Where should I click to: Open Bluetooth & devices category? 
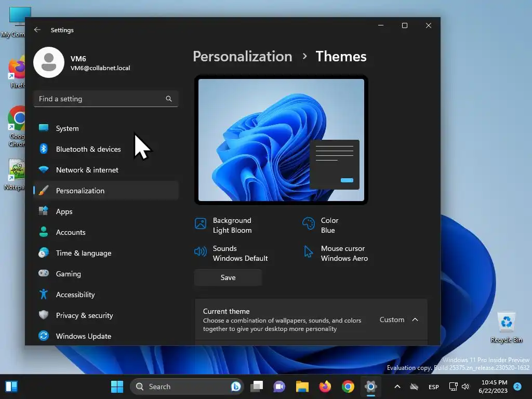click(x=106, y=149)
